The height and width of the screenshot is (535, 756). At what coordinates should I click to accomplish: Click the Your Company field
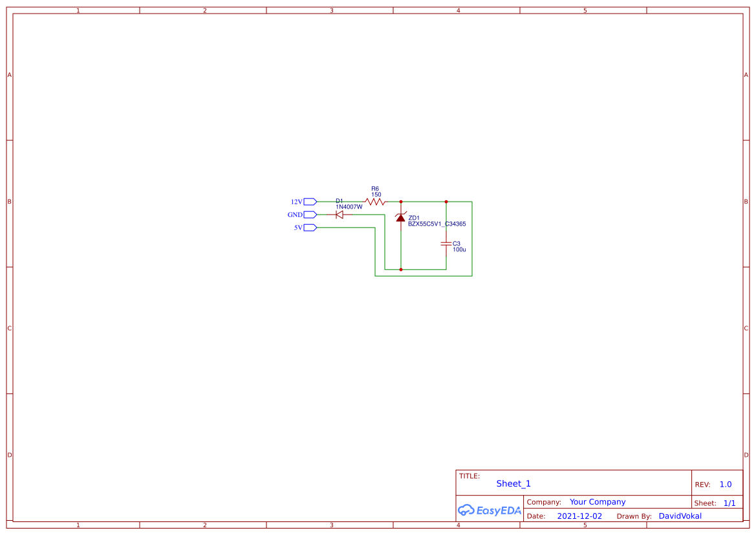coord(597,501)
